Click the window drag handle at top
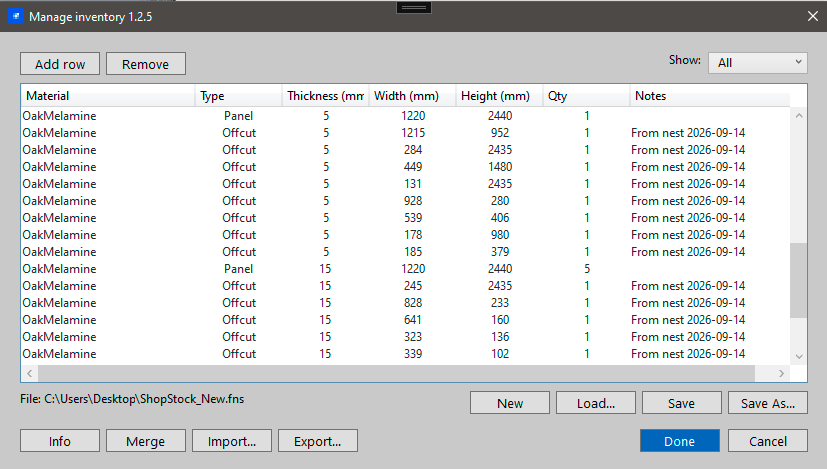827x469 pixels. tap(414, 7)
